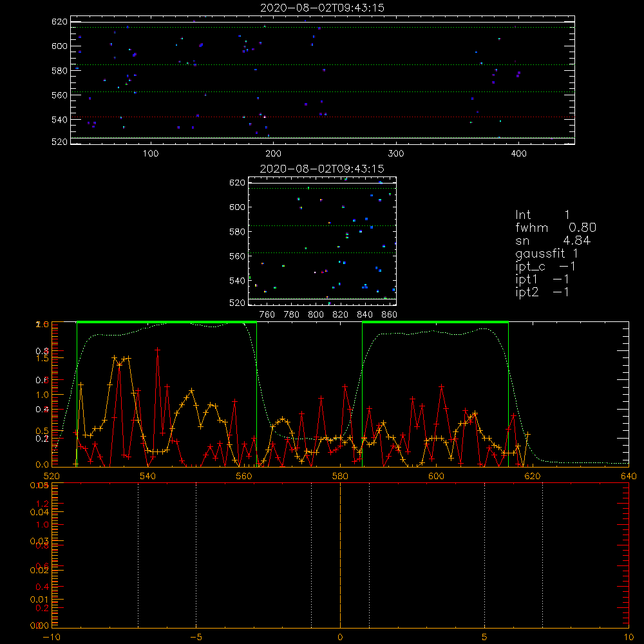Screen dimensions: 644x644
Task: Click y-axis label "540" of wide scatter plot
Action: 59,120
